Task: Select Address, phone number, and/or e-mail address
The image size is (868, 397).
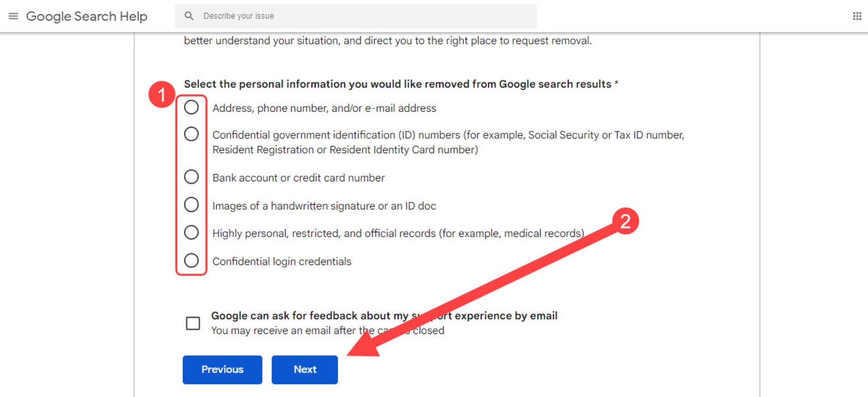Action: (191, 107)
